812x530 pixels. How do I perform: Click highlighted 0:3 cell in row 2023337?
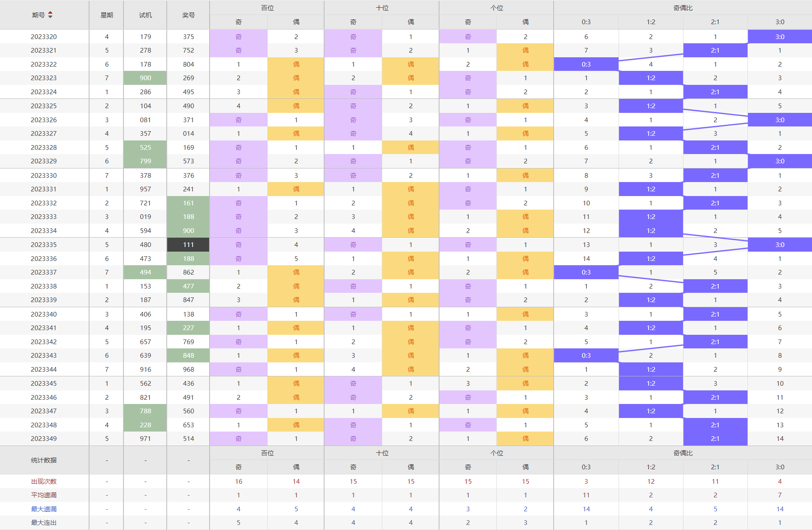pyautogui.click(x=586, y=272)
